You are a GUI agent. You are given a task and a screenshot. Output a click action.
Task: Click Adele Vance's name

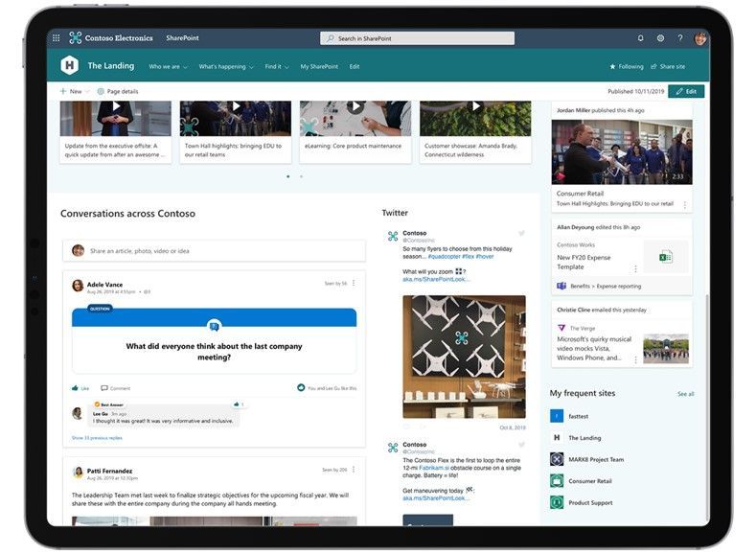tap(104, 285)
